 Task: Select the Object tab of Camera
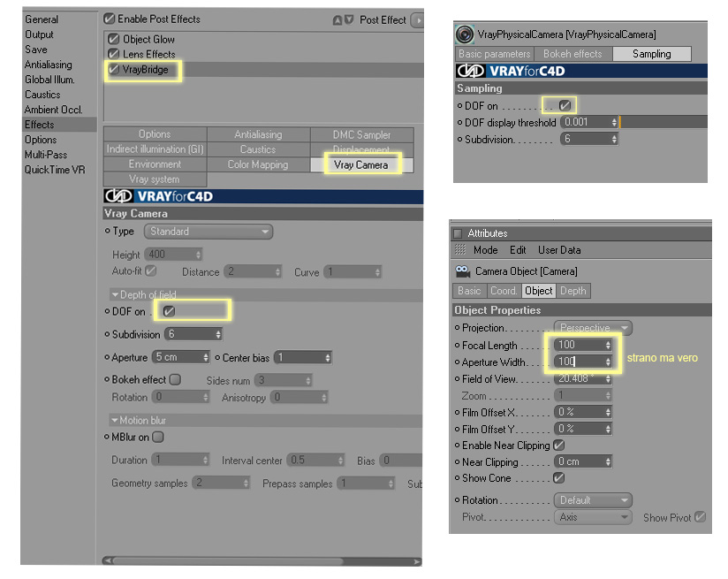point(539,291)
